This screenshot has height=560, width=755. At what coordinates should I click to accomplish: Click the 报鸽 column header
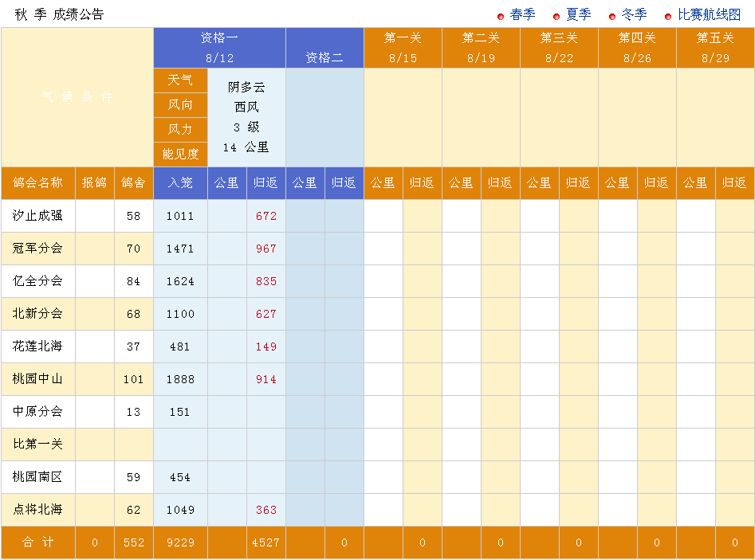[95, 183]
